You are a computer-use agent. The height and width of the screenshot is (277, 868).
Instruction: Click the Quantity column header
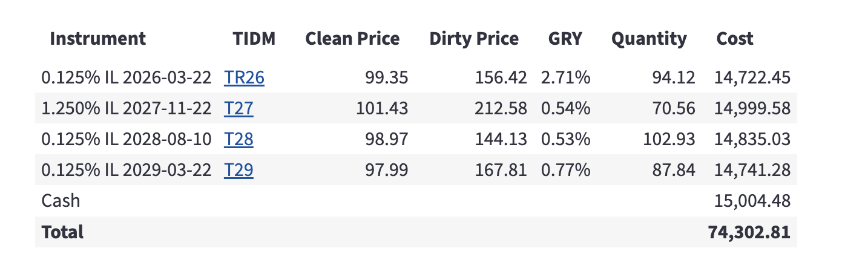point(649,39)
